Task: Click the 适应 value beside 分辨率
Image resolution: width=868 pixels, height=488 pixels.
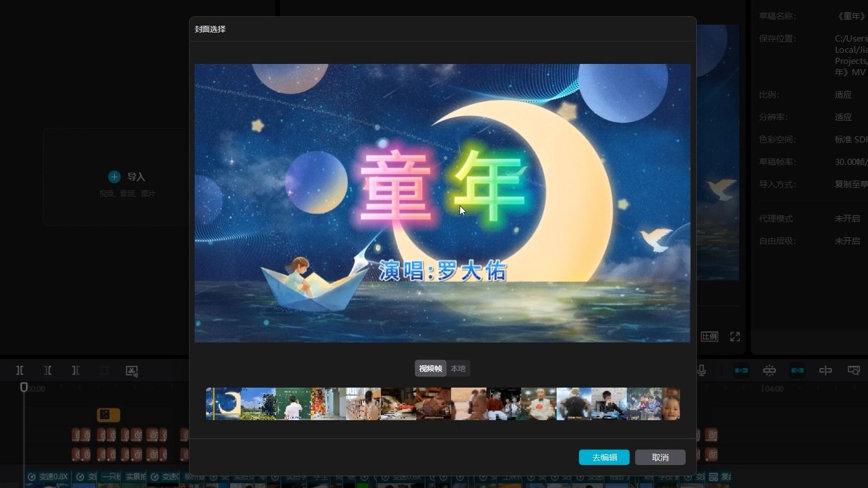Action: (843, 117)
